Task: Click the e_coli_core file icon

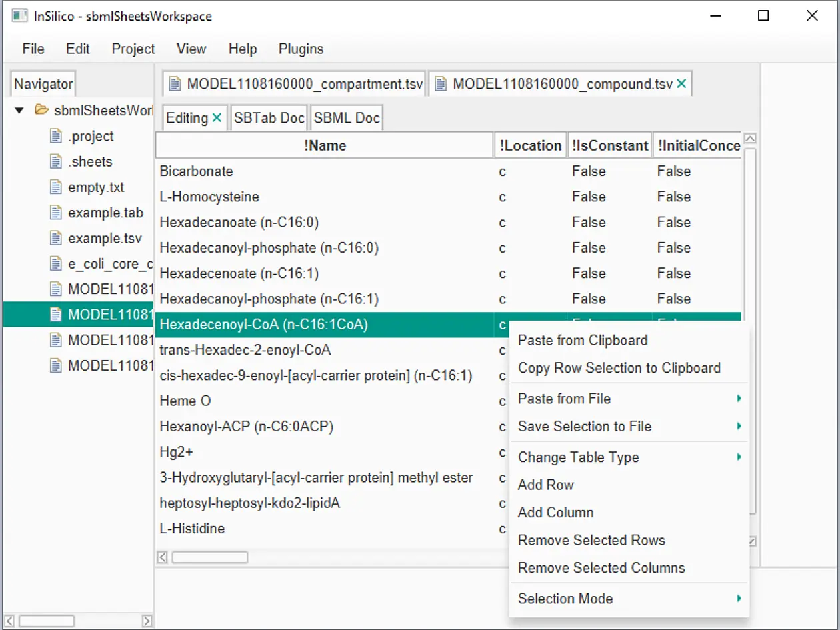Action: tap(56, 264)
